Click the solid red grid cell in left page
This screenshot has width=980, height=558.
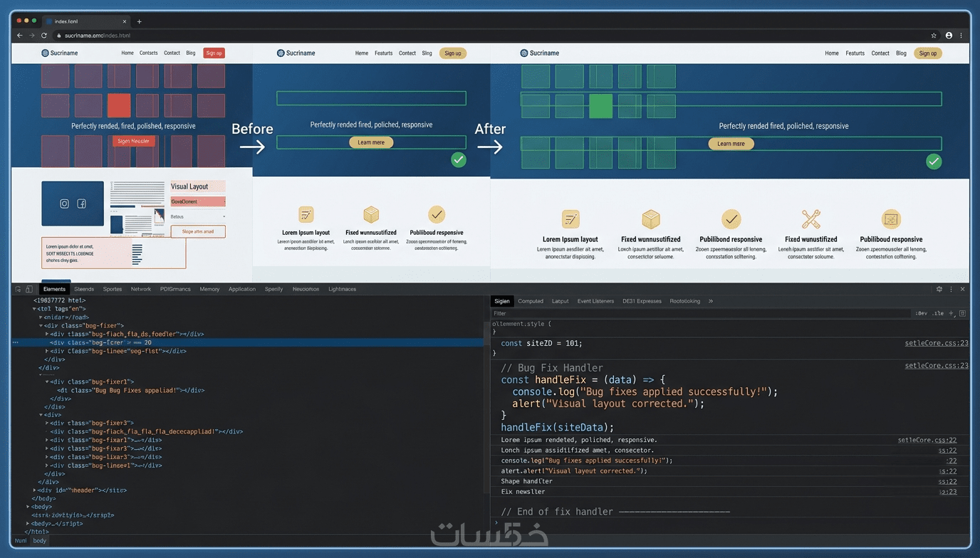[x=119, y=105]
